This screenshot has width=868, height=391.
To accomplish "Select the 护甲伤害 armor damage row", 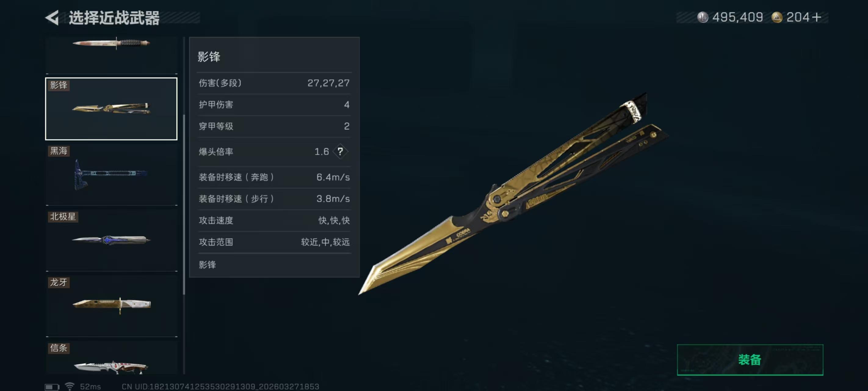I will [x=274, y=104].
